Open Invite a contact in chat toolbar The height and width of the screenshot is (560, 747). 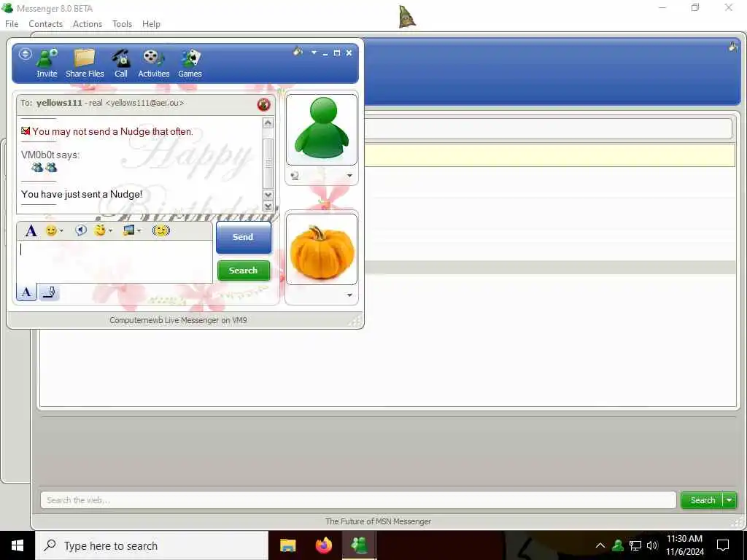click(47, 63)
